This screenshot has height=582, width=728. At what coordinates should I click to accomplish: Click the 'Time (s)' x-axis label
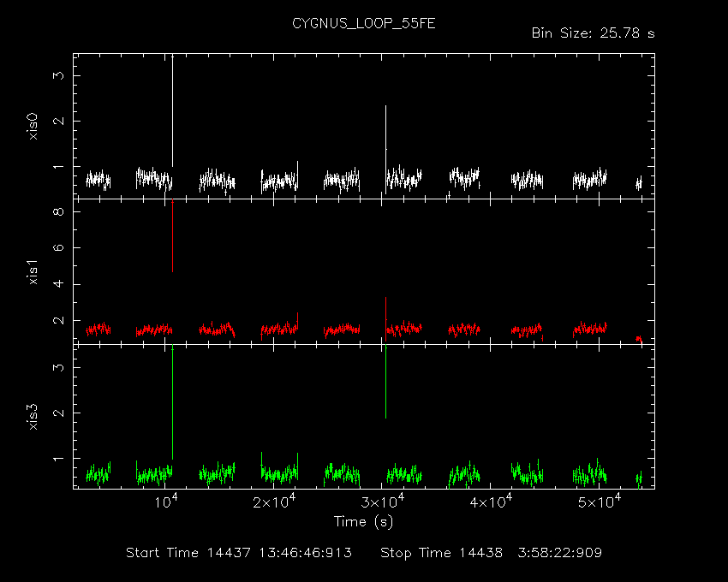click(x=363, y=522)
